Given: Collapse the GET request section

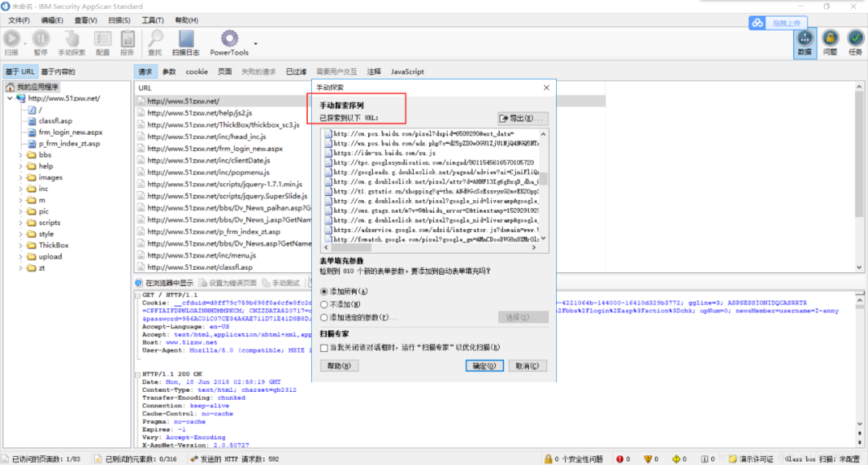Looking at the screenshot, I should (137, 296).
